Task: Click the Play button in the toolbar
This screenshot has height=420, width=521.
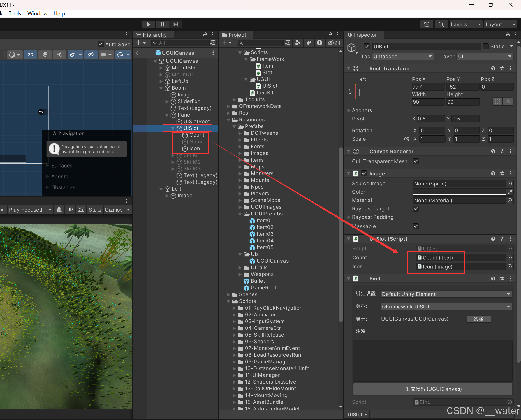Action: point(149,24)
